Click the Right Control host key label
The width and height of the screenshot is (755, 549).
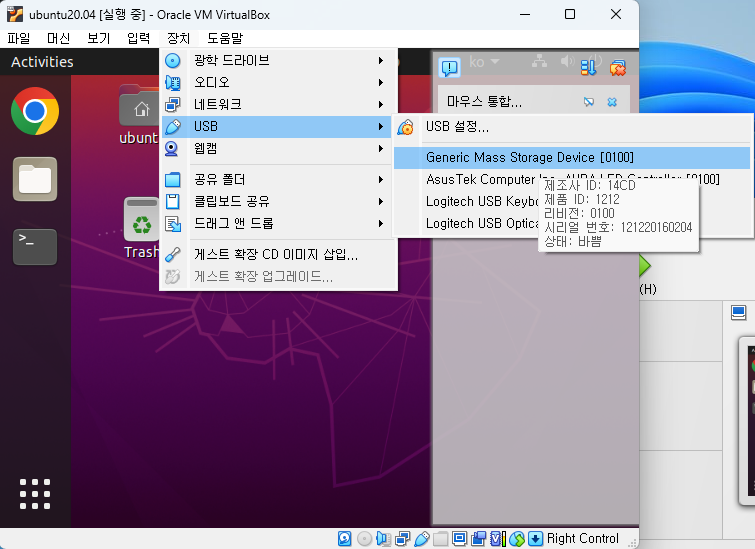[583, 538]
